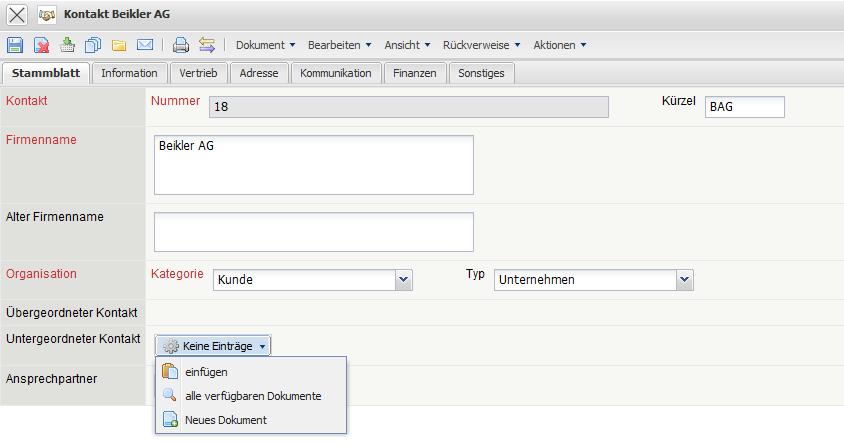Click into the Alter Firmenname text area
Screen dimensions: 844x444
(x=313, y=232)
